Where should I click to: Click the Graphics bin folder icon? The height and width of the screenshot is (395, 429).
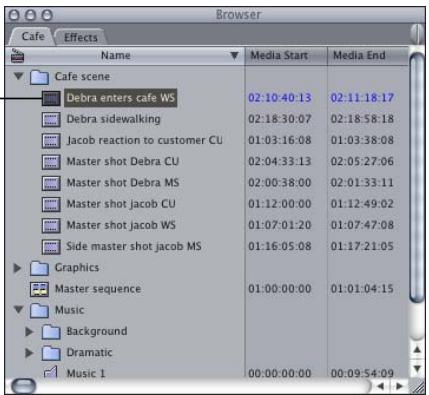(39, 268)
